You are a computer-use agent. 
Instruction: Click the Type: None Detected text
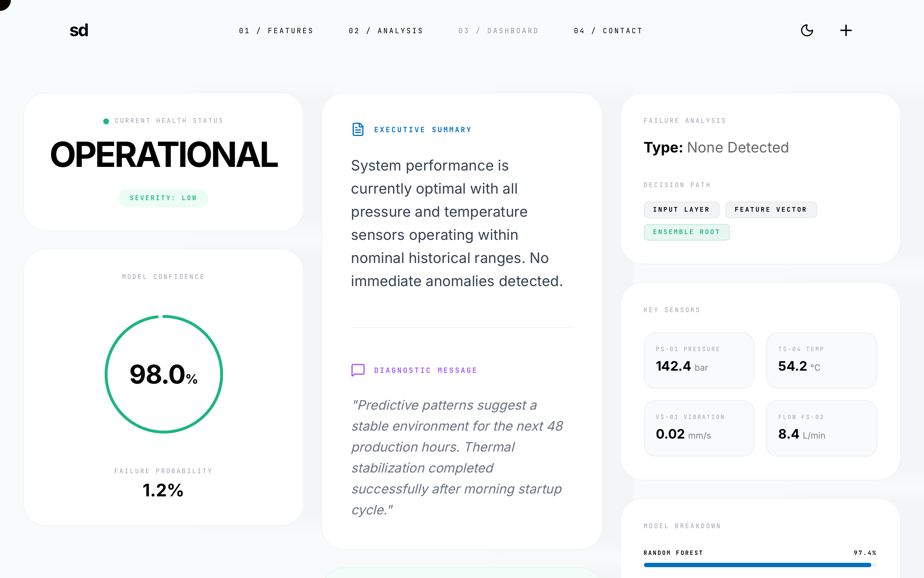click(x=716, y=147)
